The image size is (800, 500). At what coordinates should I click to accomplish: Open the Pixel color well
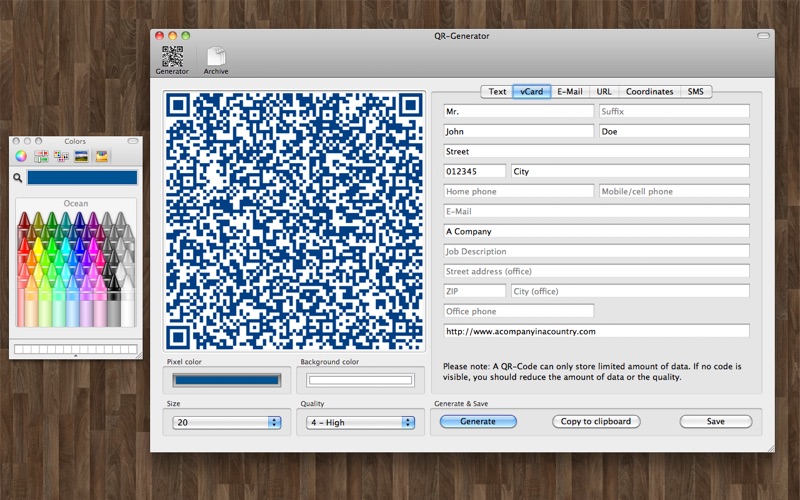pyautogui.click(x=227, y=380)
